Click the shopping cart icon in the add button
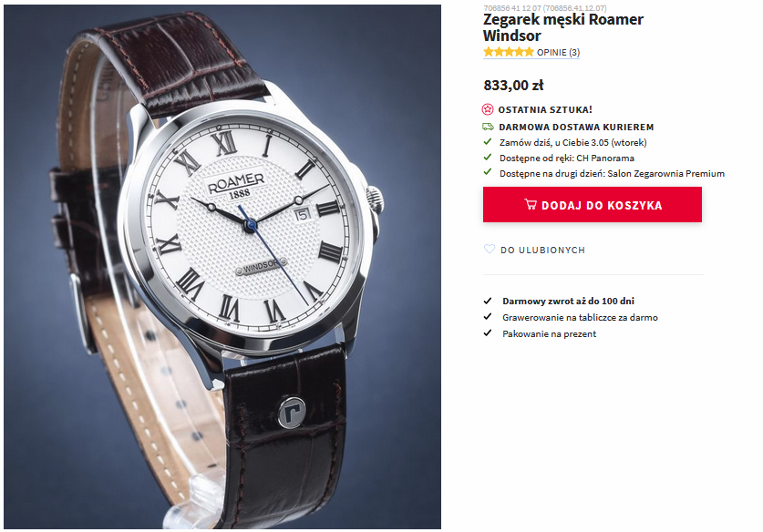Image resolution: width=763 pixels, height=532 pixels. 531,204
